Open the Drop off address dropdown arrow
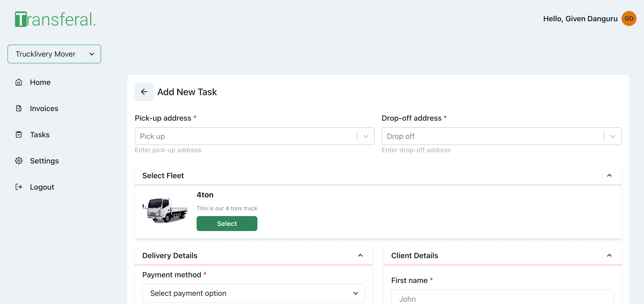 pyautogui.click(x=612, y=136)
